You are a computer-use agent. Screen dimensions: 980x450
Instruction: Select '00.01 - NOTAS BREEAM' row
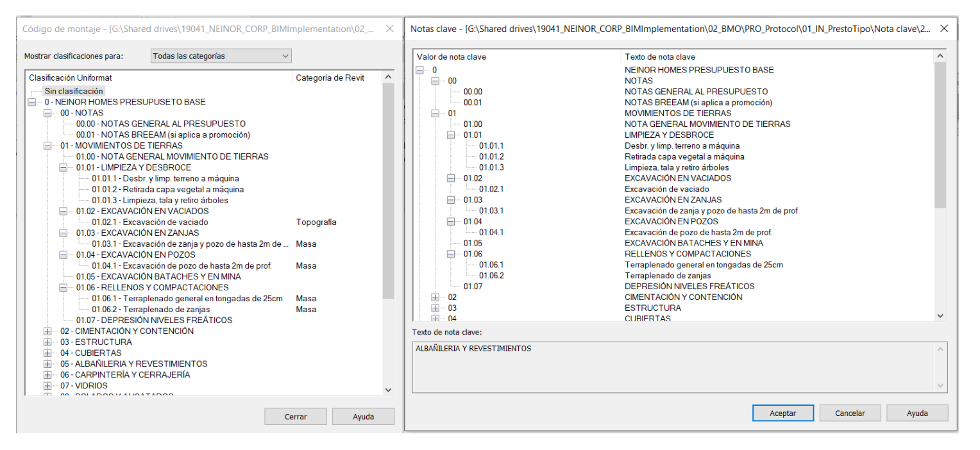click(x=163, y=135)
